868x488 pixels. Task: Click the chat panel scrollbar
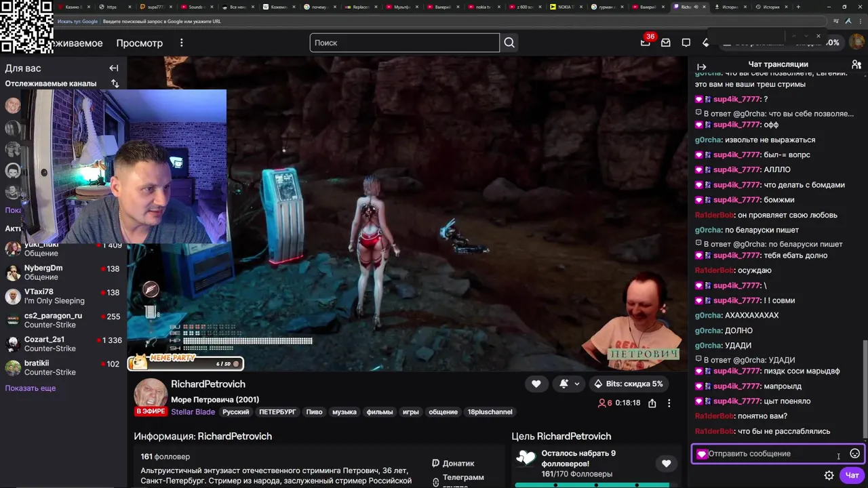click(865, 388)
